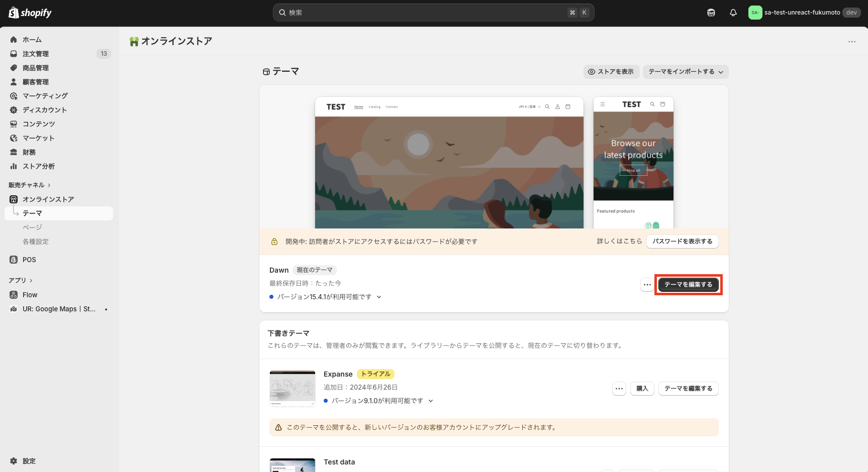Click the 注文管理 inbox icon
Image resolution: width=868 pixels, height=472 pixels.
14,54
